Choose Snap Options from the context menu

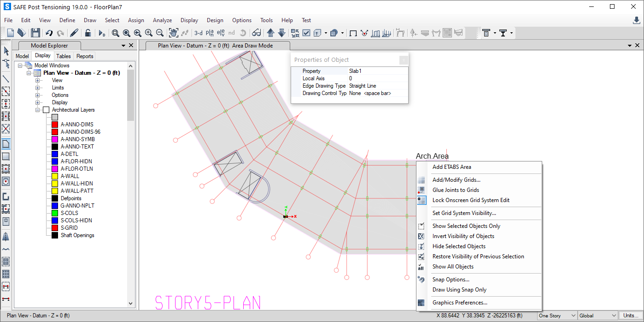(x=451, y=279)
